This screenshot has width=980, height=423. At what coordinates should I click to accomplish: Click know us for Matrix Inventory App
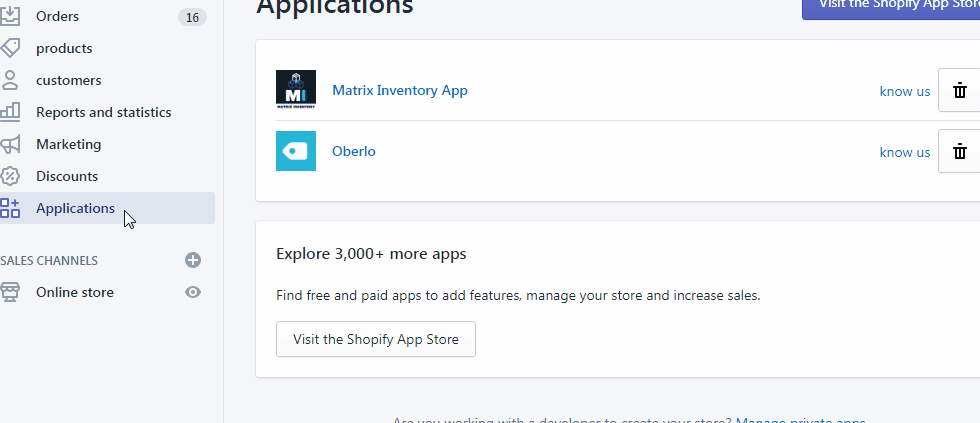[904, 91]
